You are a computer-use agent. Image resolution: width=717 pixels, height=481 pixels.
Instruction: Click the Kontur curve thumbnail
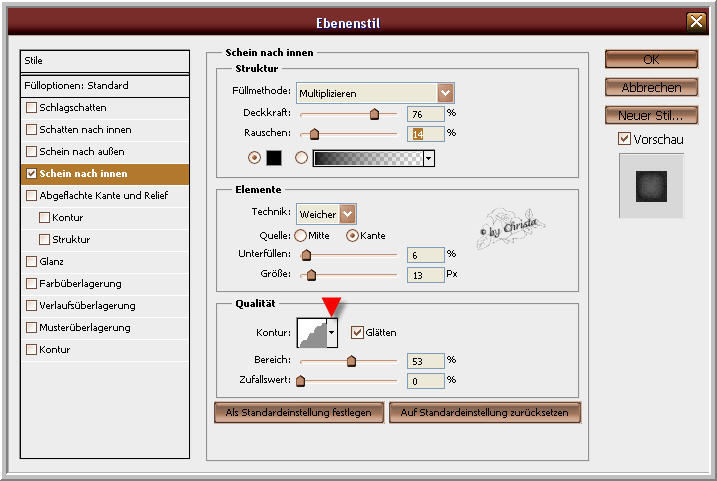click(312, 333)
